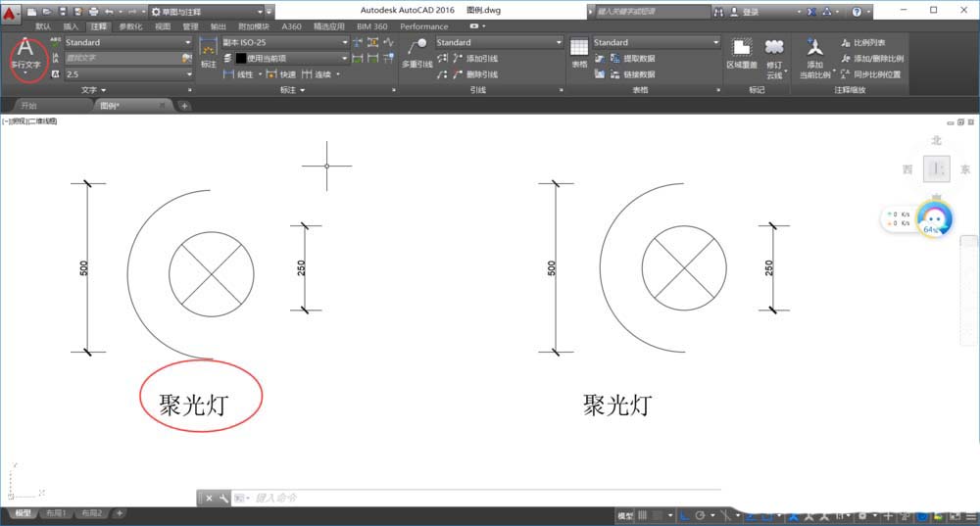Insert a table with the 表格 icon
The width and height of the screenshot is (980, 526).
(x=579, y=53)
